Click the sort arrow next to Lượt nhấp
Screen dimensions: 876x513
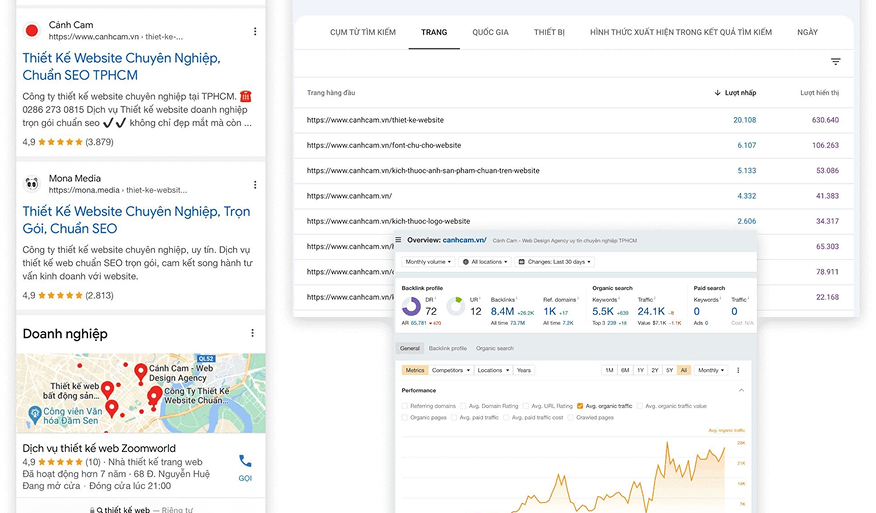click(717, 93)
